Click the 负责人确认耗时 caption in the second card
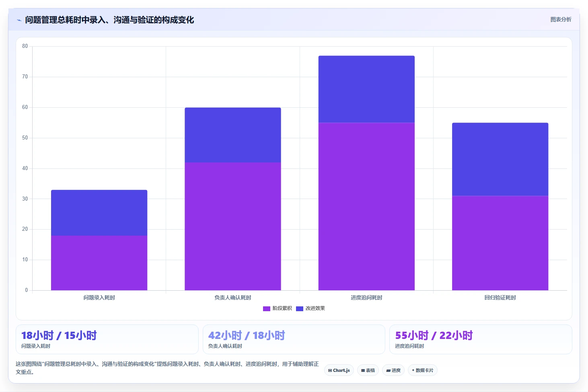 pyautogui.click(x=225, y=346)
